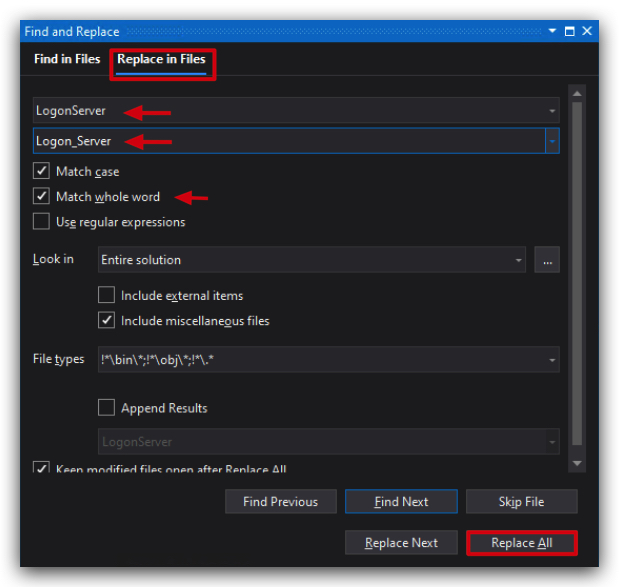Screen dimensions: 619x587
Task: Maximize the Find and Replace window
Action: click(x=570, y=31)
